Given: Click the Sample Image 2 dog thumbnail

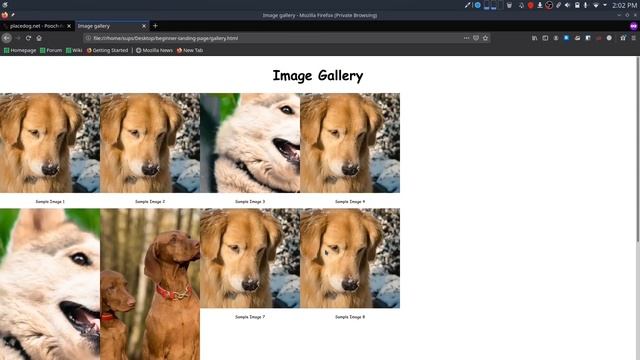Looking at the screenshot, I should point(150,143).
